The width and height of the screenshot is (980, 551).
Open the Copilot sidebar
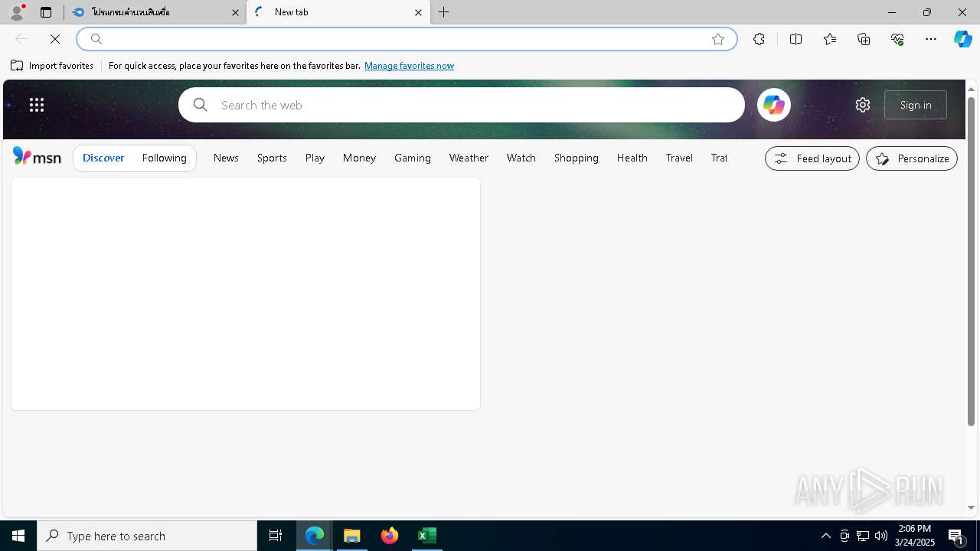tap(963, 39)
